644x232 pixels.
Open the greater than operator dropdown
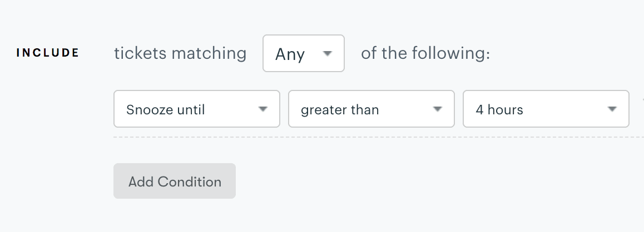click(371, 109)
